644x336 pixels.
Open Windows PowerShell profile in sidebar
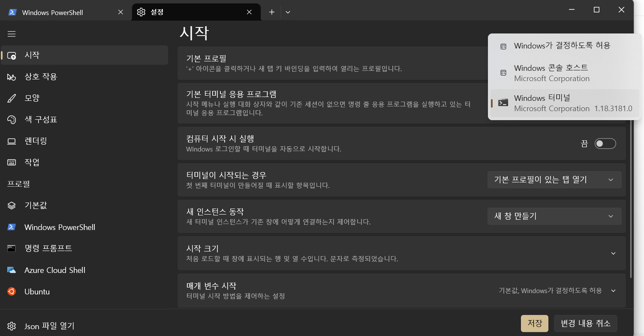point(84,227)
